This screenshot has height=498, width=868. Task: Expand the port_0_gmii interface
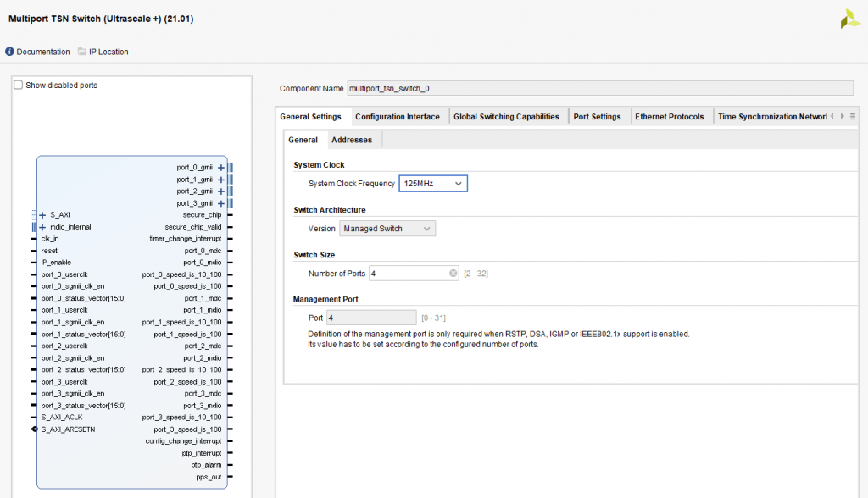pyautogui.click(x=221, y=168)
